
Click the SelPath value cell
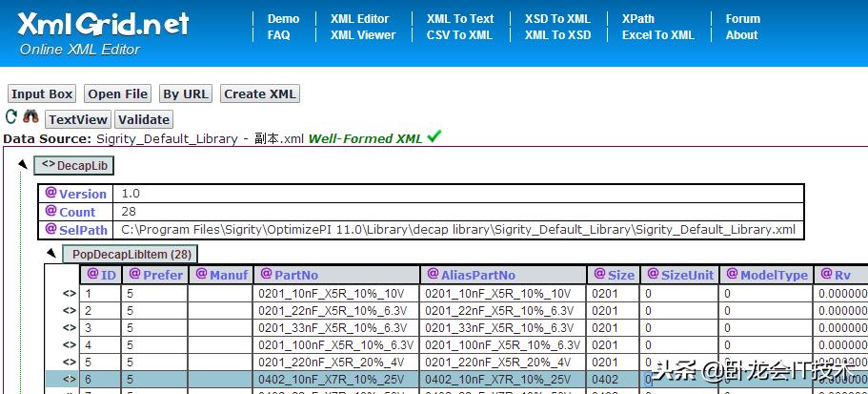click(457, 229)
